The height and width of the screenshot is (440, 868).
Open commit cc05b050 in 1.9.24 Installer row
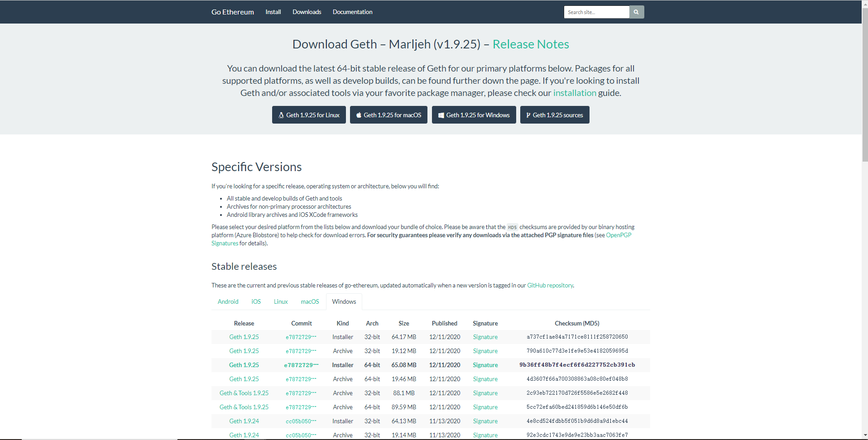(x=301, y=421)
